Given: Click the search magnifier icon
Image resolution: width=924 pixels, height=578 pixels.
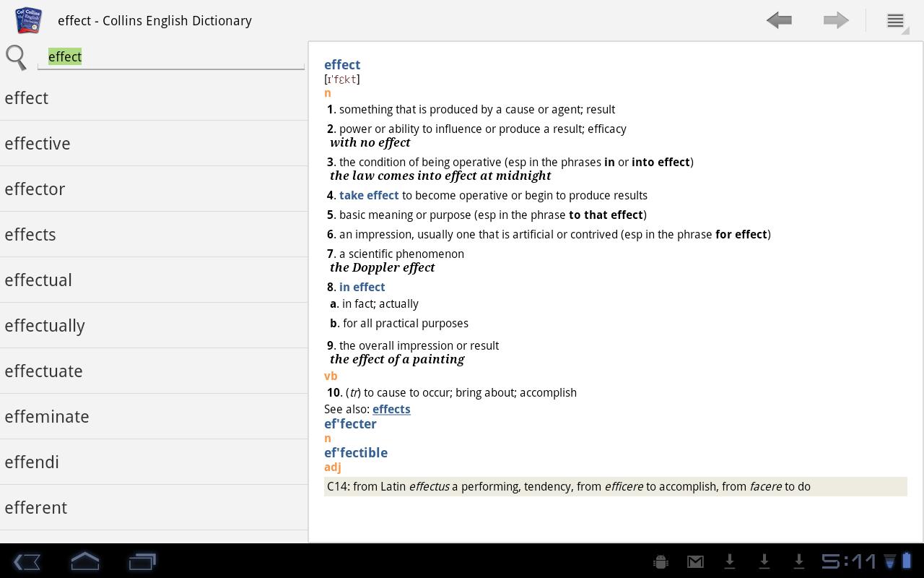Looking at the screenshot, I should 16,57.
